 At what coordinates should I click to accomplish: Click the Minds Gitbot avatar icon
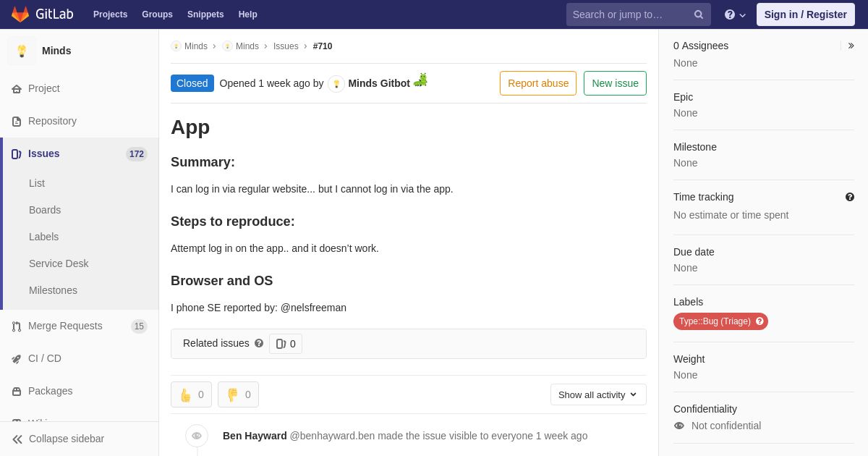point(336,84)
